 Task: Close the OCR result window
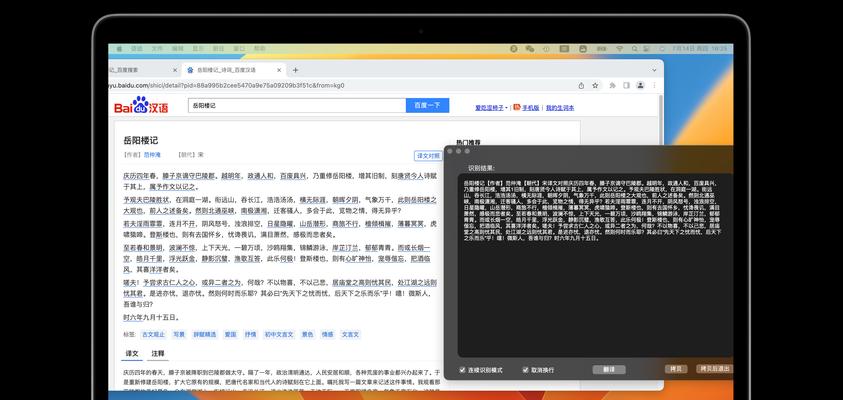pos(449,151)
